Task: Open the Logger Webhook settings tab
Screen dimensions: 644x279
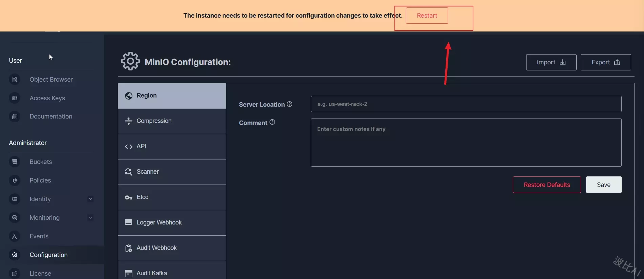Action: [172, 223]
